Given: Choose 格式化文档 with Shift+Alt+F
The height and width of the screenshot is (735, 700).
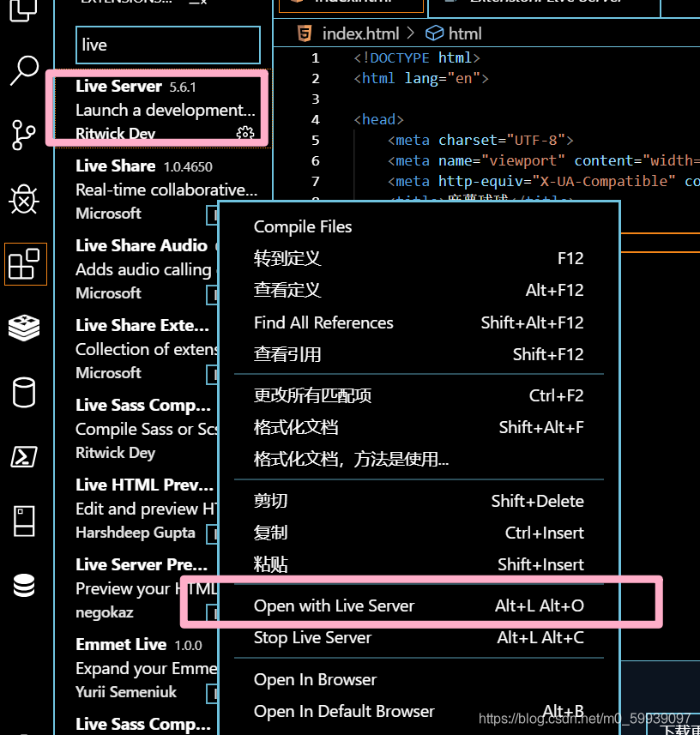Looking at the screenshot, I should 419,427.
